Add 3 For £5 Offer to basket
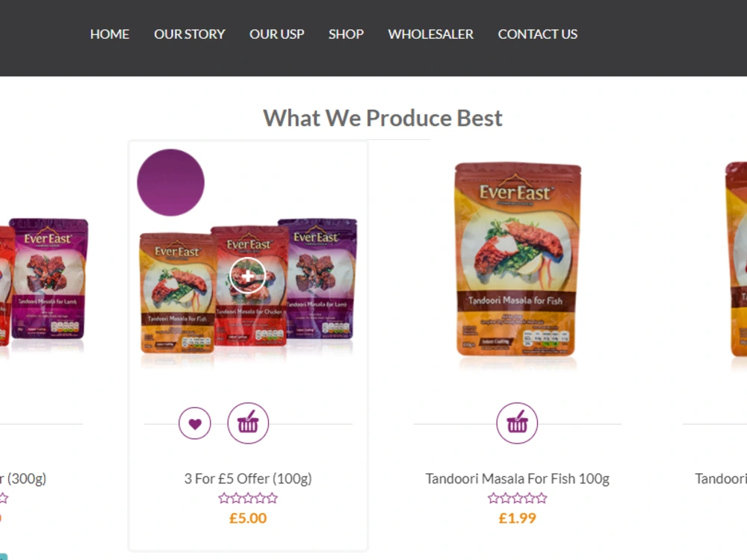Screen dimensions: 747x560 248,423
